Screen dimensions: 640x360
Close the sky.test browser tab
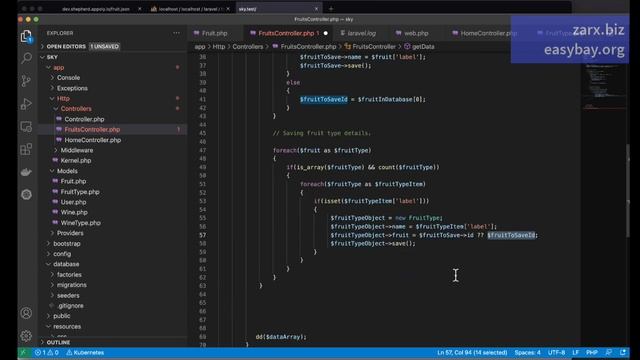coord(316,9)
